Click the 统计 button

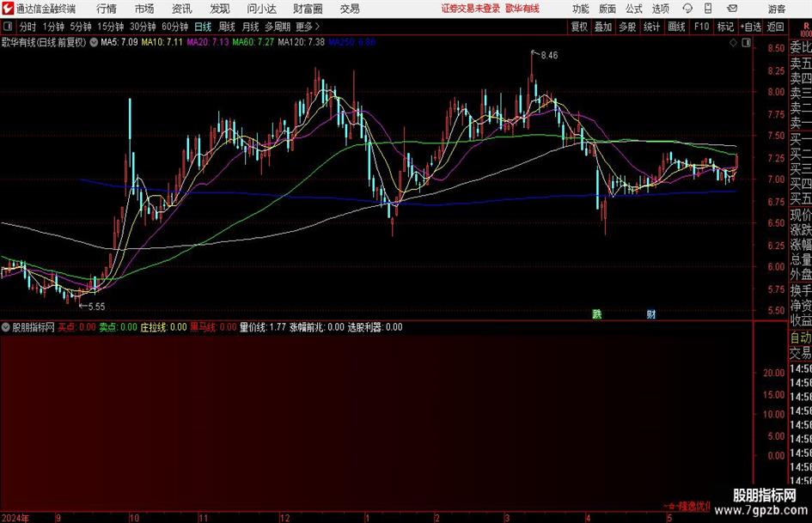coord(652,27)
